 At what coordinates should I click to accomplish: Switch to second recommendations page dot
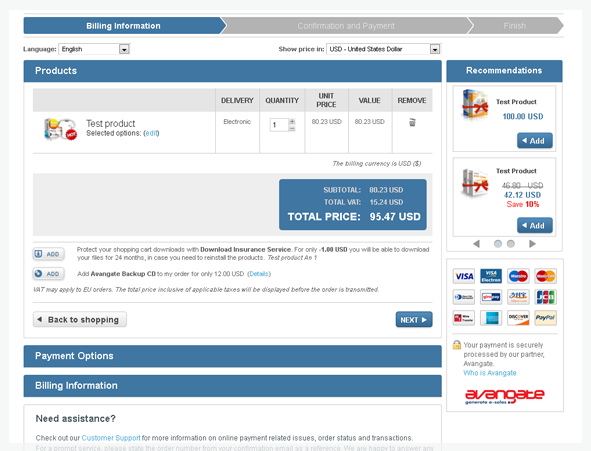tap(511, 244)
